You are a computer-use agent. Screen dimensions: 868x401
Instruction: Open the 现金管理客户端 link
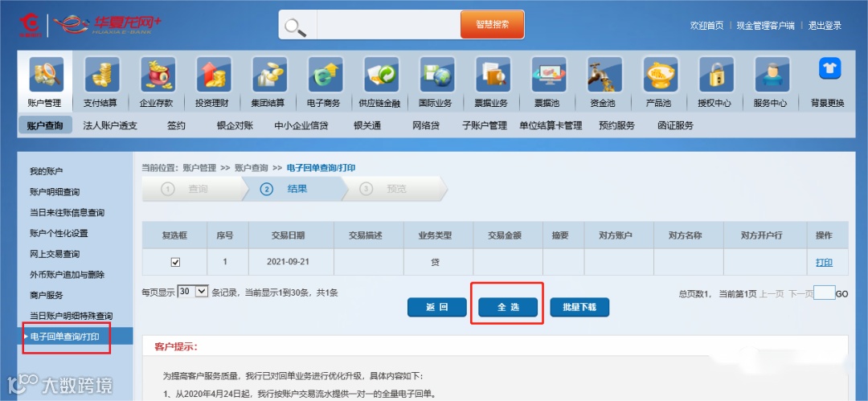(x=766, y=26)
